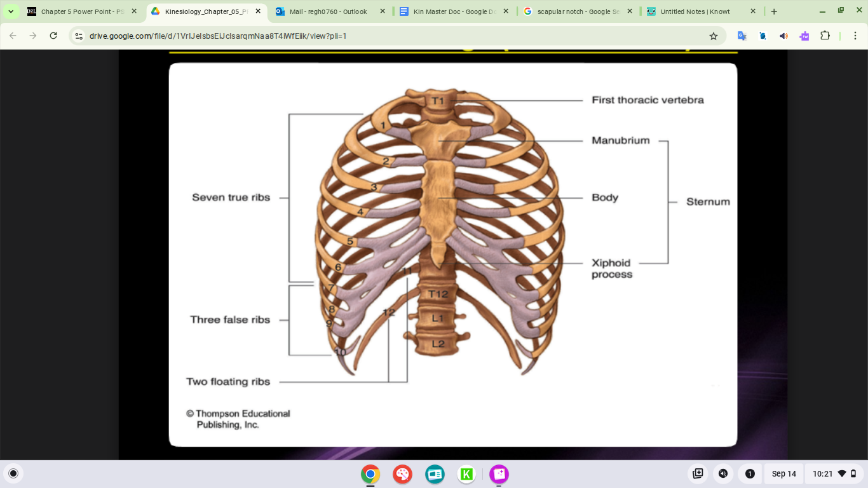The width and height of the screenshot is (868, 488).
Task: Click the speaker read-aloud extension icon
Action: coord(783,36)
